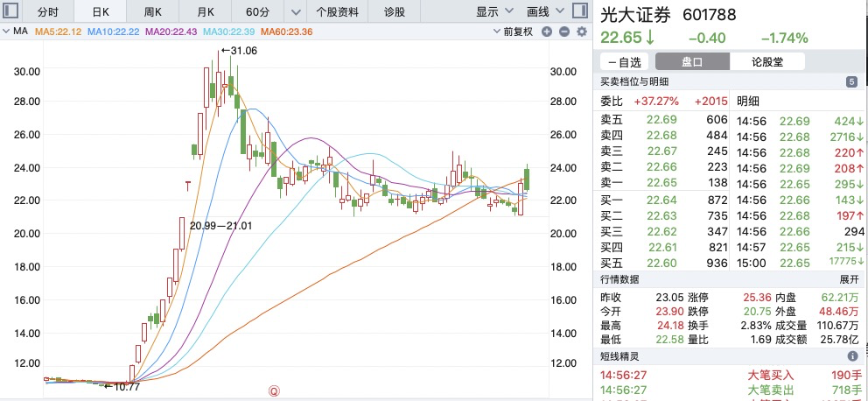Toggle the right sidebar panel icon

[579, 11]
